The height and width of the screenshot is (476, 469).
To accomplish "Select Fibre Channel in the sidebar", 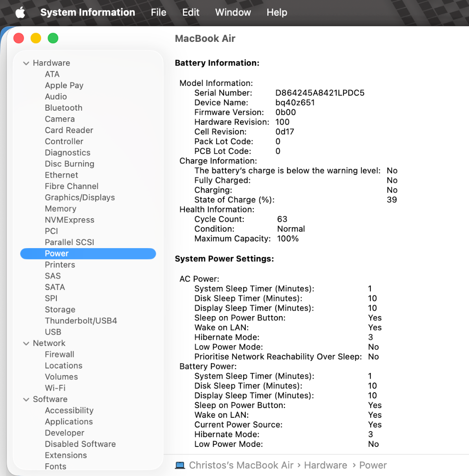I will (72, 186).
